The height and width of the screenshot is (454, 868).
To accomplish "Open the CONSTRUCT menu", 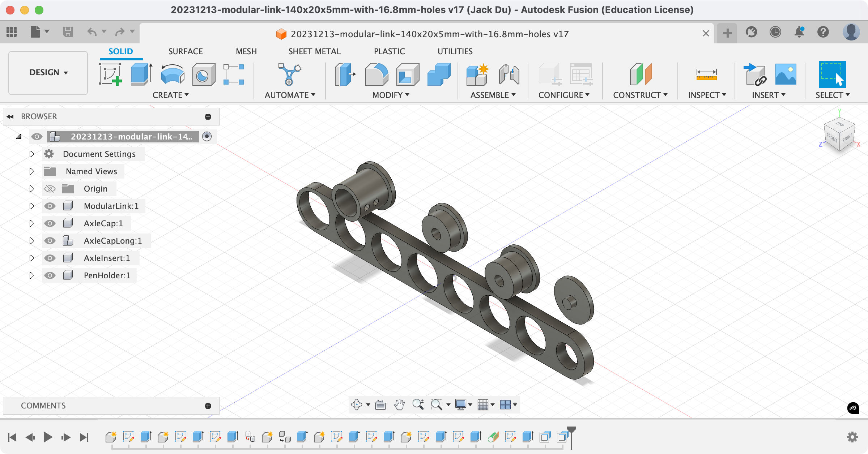I will (640, 95).
